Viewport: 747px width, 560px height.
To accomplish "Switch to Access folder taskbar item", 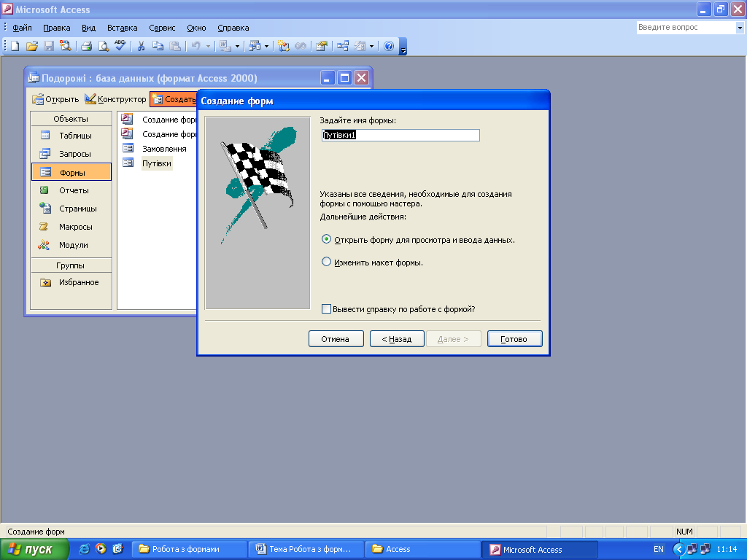I will (x=422, y=549).
